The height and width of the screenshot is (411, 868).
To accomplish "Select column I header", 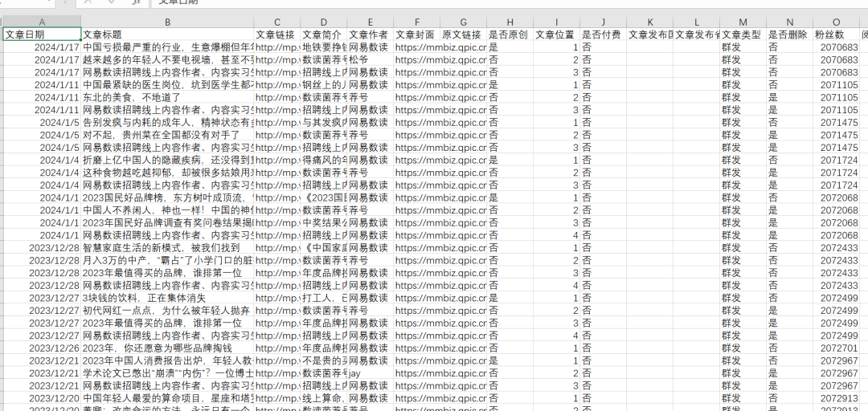I will [x=556, y=22].
